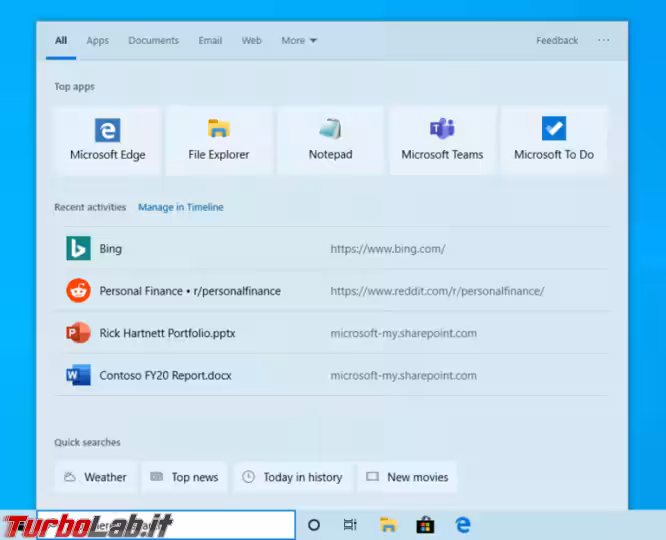
Task: Open Personal Finance r/personalfinance entry
Action: [x=333, y=291]
